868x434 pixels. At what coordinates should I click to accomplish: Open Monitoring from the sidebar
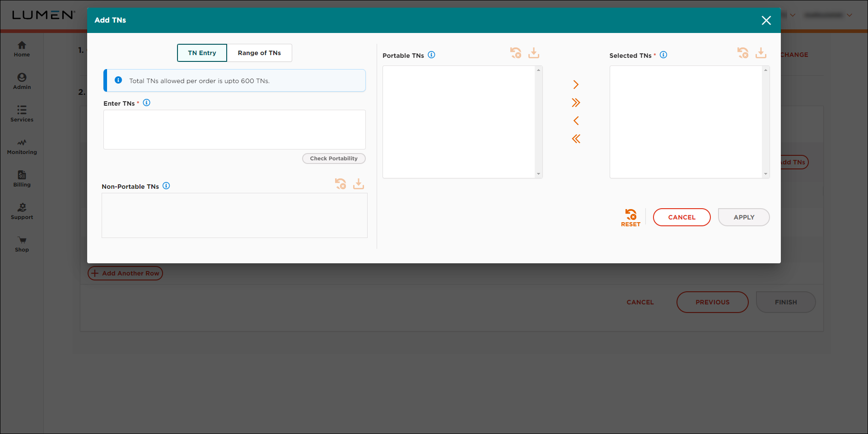click(x=22, y=146)
